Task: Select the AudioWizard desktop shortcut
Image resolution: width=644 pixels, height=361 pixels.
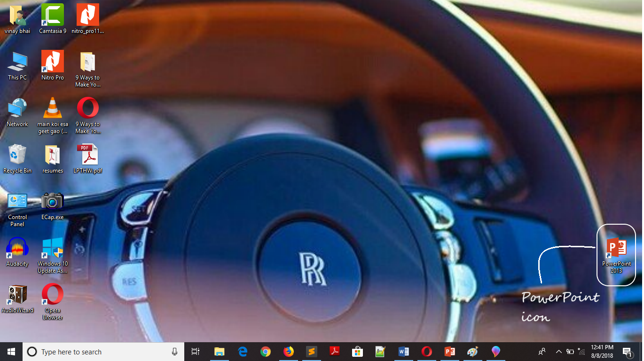Action: point(17,295)
